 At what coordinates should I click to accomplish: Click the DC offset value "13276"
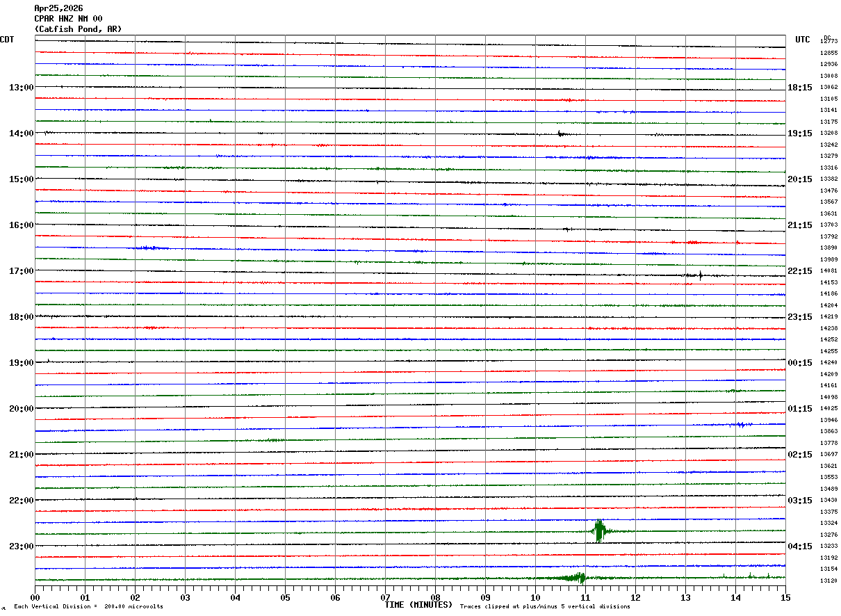(828, 535)
